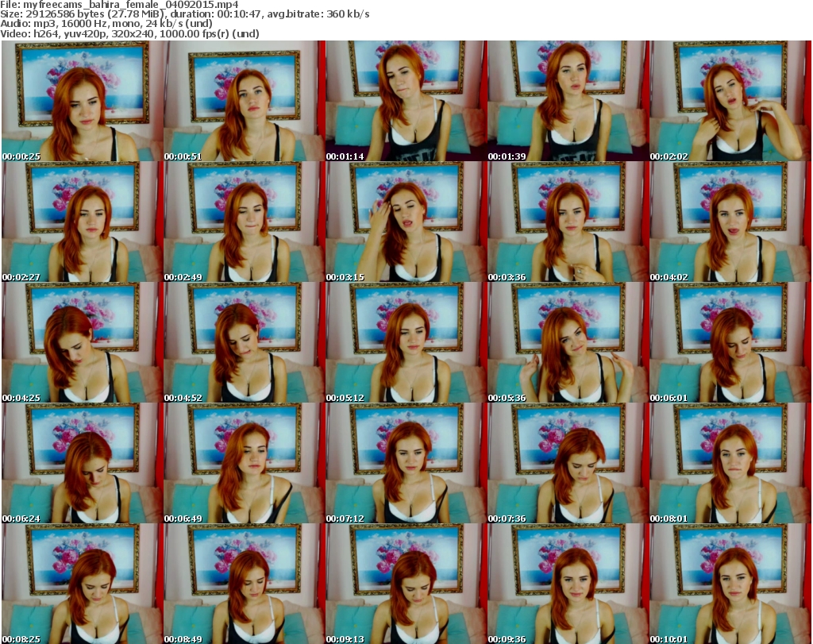
Task: Choose the frame at 00:09:13
Action: (x=406, y=584)
